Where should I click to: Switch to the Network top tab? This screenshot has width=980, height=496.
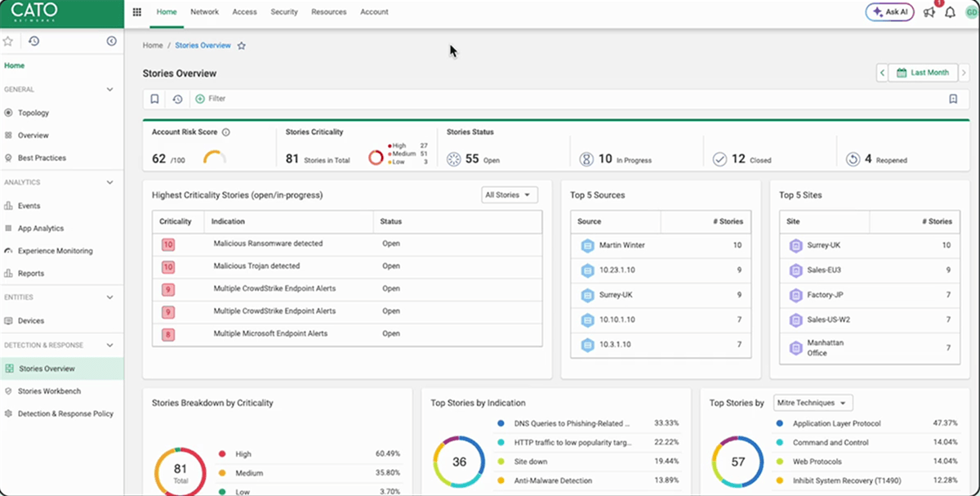pyautogui.click(x=204, y=12)
